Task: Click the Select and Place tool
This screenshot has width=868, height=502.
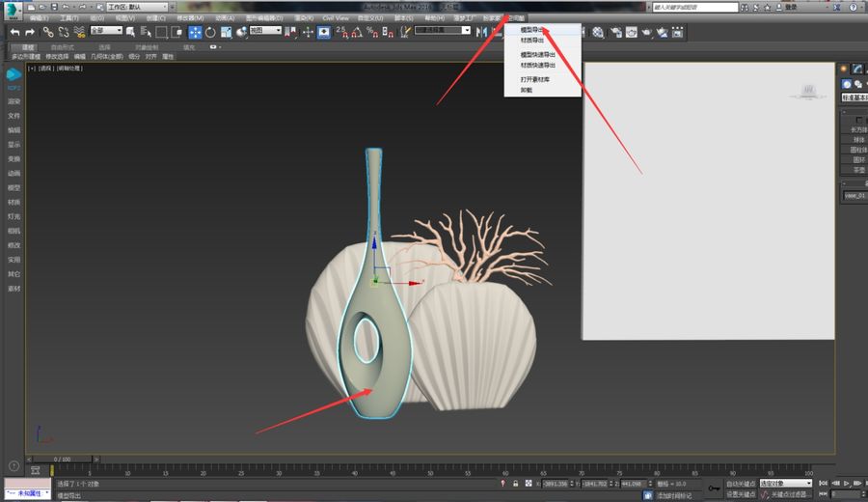Action: point(241,32)
